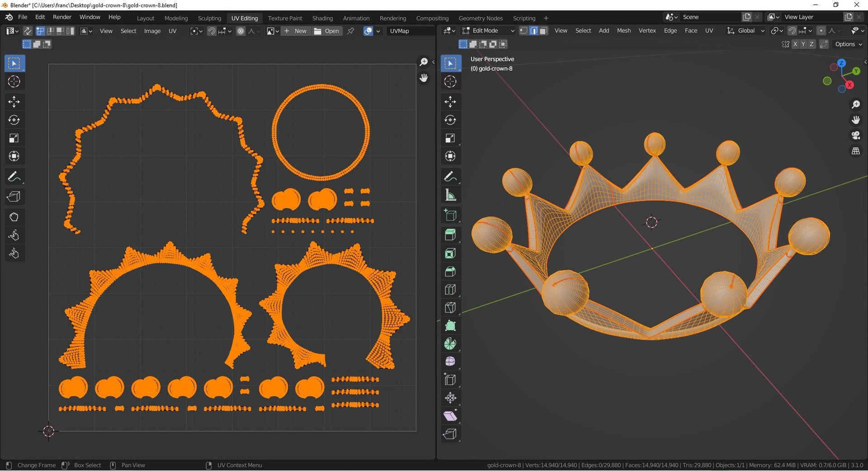Screen dimensions: 868x471
Task: Select the Annotate tool in the UV editor
Action: click(x=14, y=176)
